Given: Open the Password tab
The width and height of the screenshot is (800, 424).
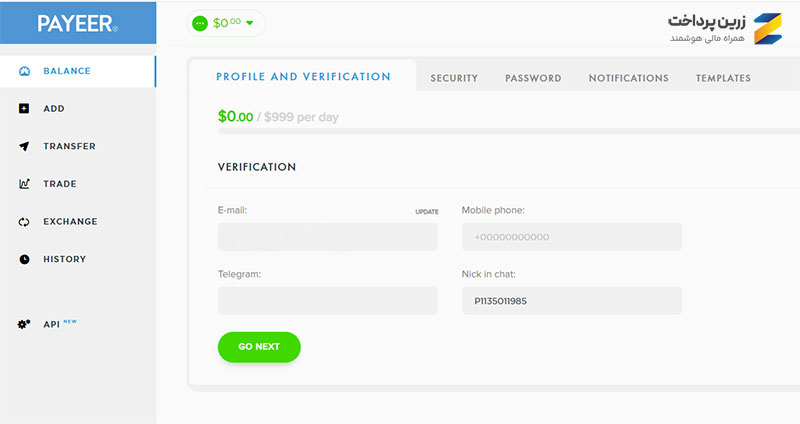Looking at the screenshot, I should (x=533, y=78).
